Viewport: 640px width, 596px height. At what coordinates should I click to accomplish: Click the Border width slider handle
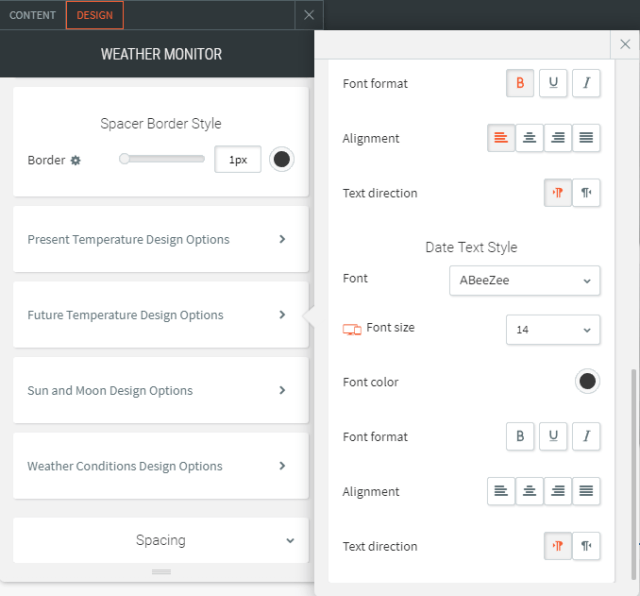pos(124,159)
